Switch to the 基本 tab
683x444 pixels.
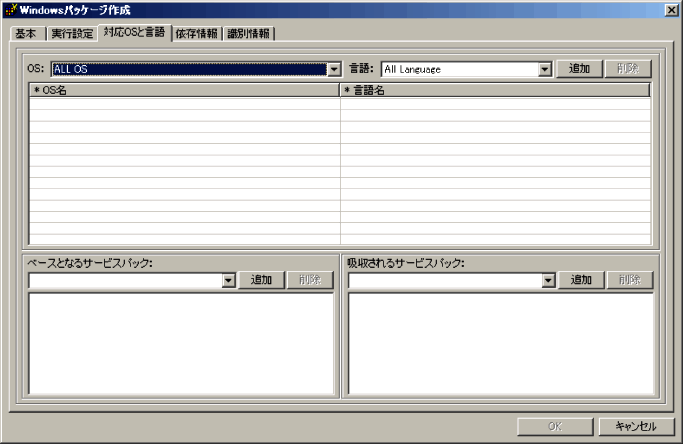27,34
